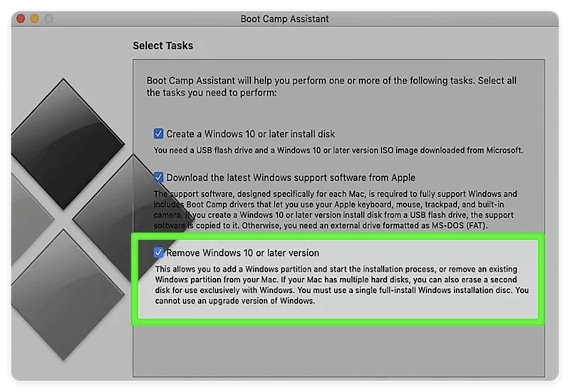Uncheck Create a Windows 10 install disk
Viewport: 570px width, 392px height.
pos(158,133)
